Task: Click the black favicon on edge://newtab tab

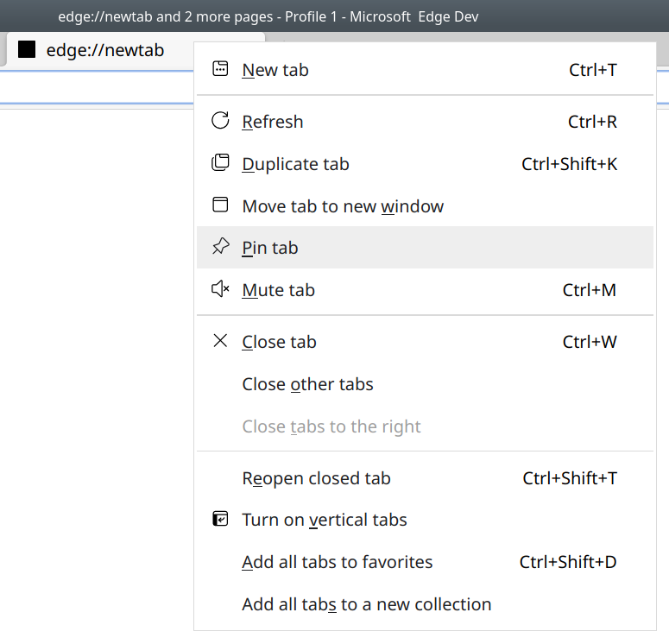Action: point(27,49)
